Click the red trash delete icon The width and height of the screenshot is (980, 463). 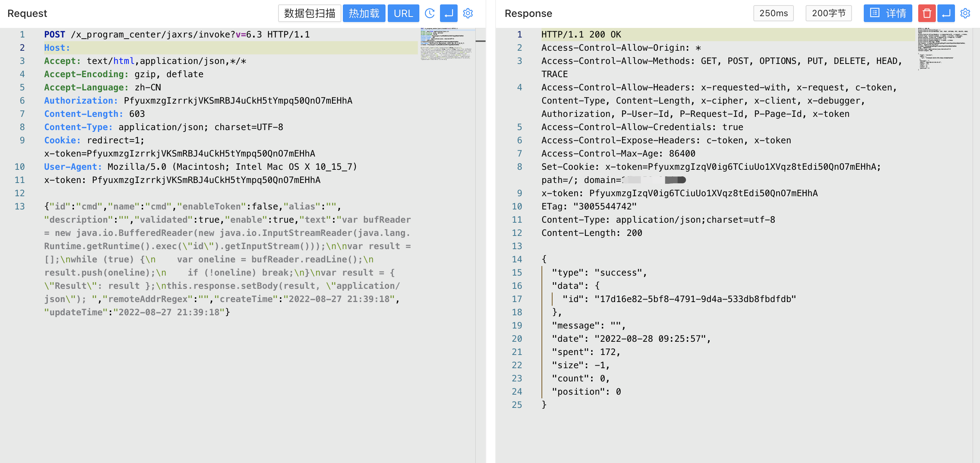click(x=927, y=13)
